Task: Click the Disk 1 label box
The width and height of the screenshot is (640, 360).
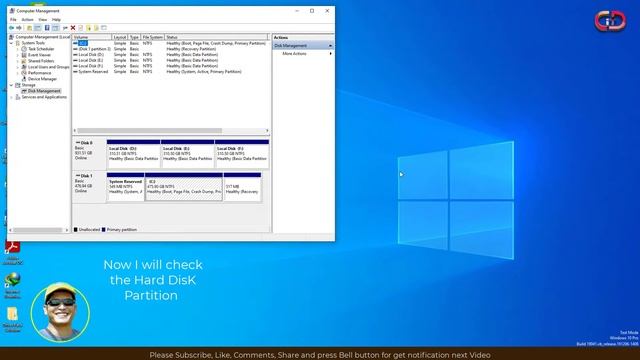Action: 89,187
